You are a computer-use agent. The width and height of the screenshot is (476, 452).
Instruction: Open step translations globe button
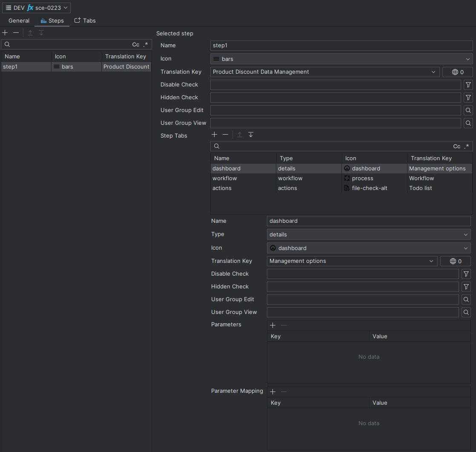(x=458, y=72)
